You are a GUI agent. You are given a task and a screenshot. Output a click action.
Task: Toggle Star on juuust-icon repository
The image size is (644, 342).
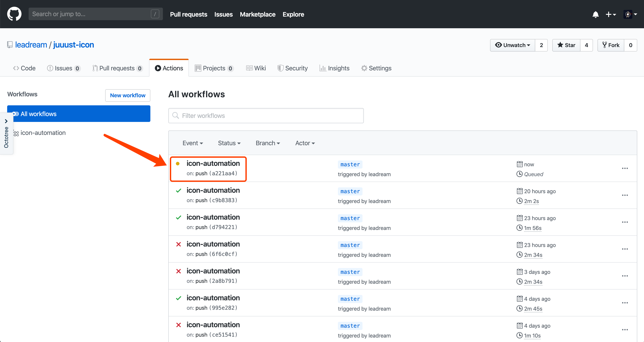tap(567, 44)
